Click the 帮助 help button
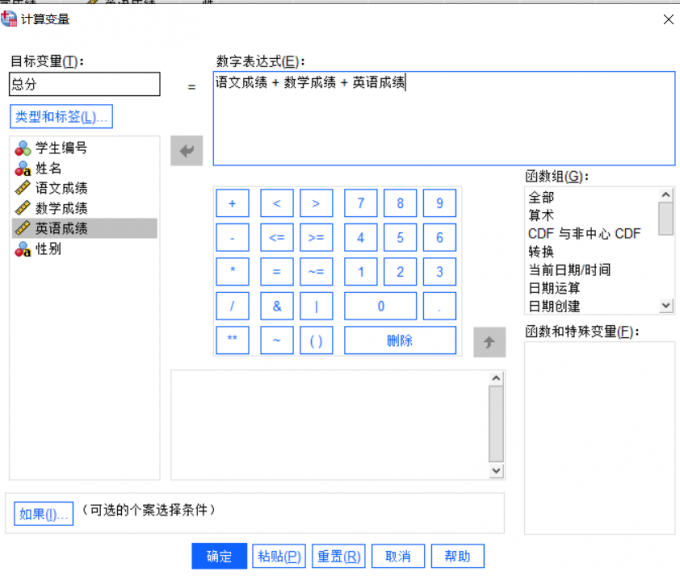This screenshot has width=680, height=576. pyautogui.click(x=458, y=556)
